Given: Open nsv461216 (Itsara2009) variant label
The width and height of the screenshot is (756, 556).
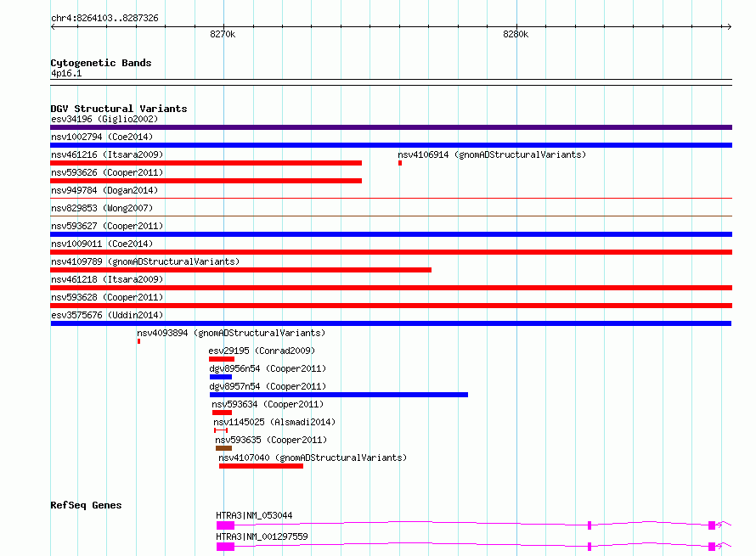Looking at the screenshot, I should (107, 154).
